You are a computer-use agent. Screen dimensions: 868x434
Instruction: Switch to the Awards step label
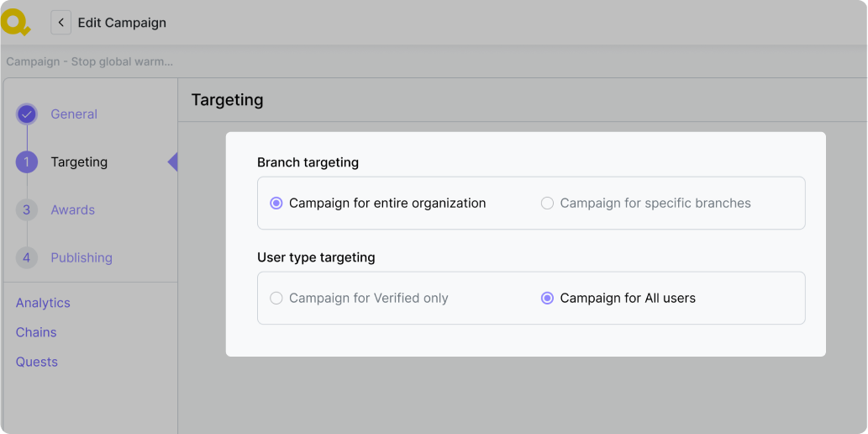[x=72, y=210]
